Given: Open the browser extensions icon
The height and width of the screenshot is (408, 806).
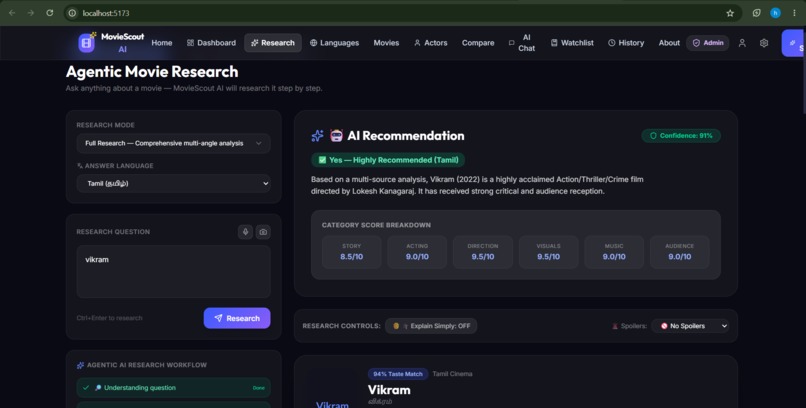Looking at the screenshot, I should pos(757,13).
